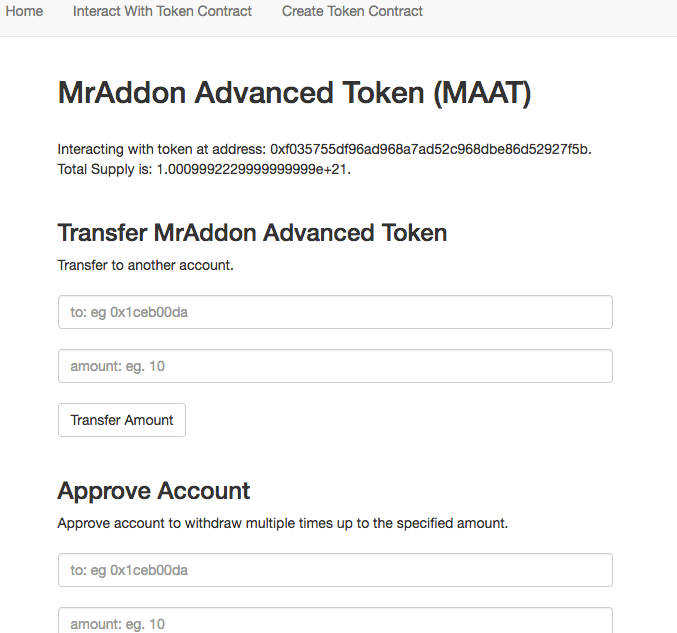
Task: Click the 'Total Supply is:' label
Action: tap(105, 169)
